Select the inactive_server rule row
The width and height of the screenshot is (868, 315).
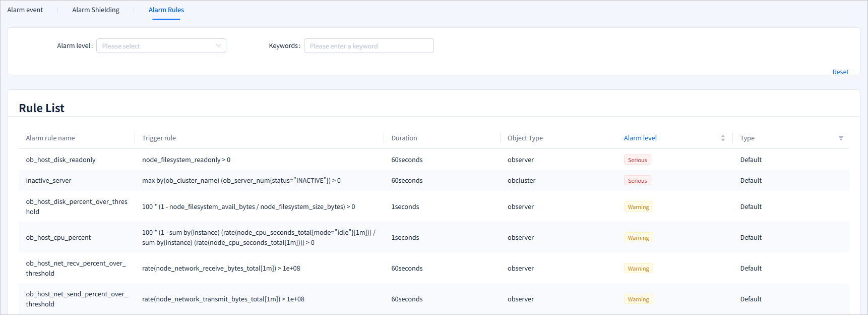click(x=48, y=181)
